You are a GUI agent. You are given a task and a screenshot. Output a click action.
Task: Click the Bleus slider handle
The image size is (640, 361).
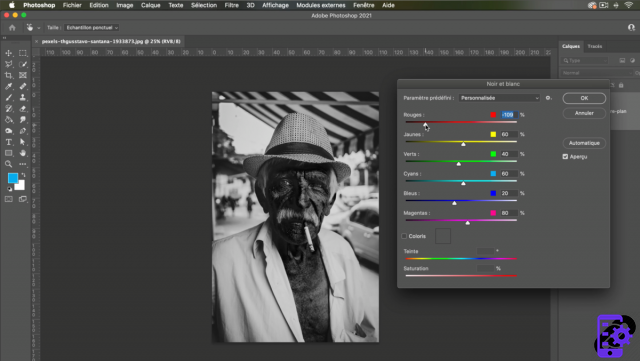tap(454, 203)
